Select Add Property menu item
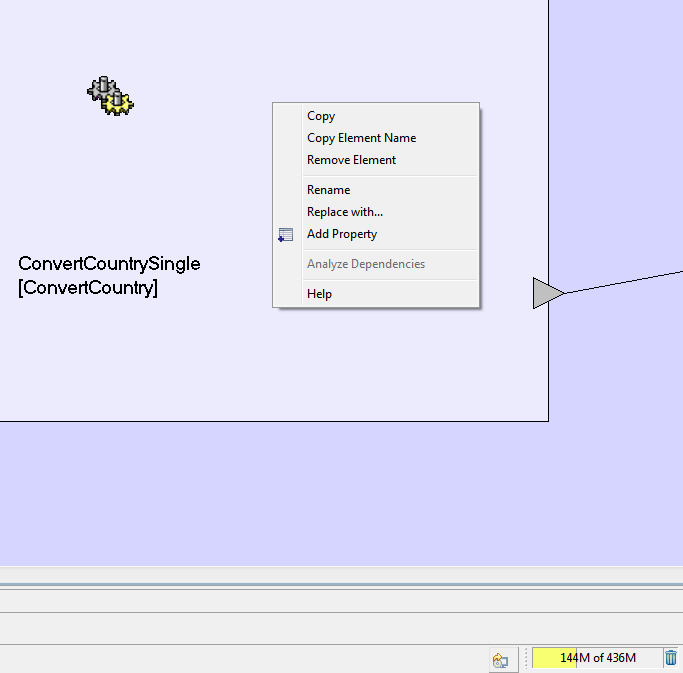 click(x=342, y=234)
